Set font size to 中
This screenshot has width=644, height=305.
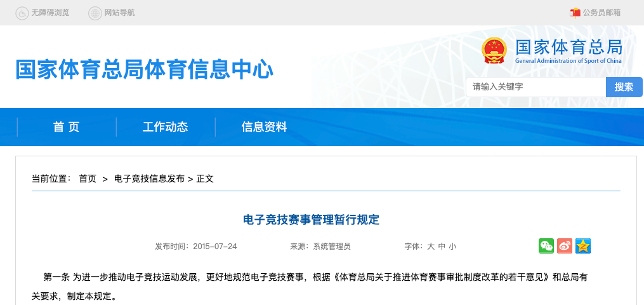442,247
